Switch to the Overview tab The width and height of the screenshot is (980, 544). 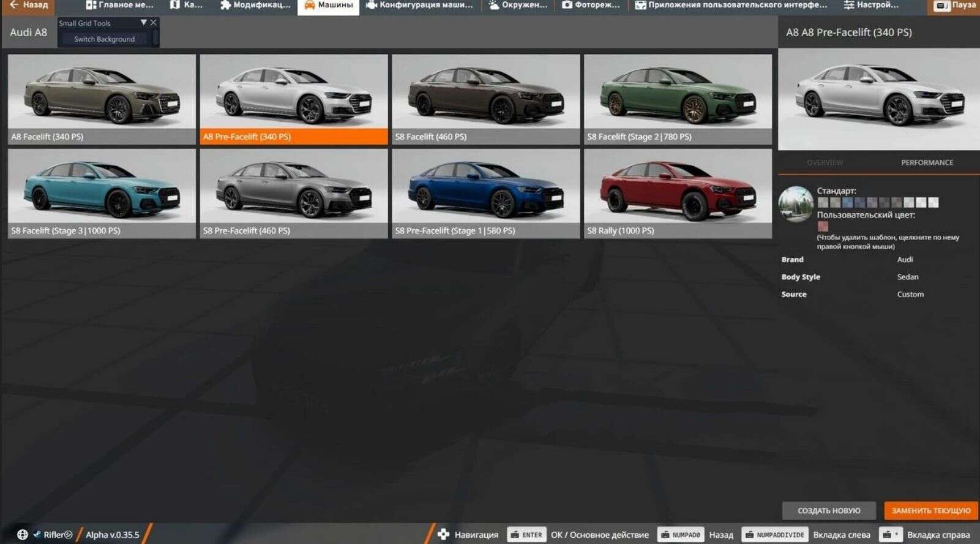click(825, 163)
